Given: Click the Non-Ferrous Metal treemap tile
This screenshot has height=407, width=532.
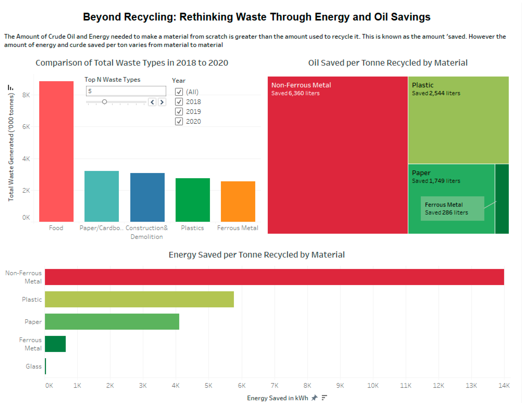Looking at the screenshot, I should 338,155.
